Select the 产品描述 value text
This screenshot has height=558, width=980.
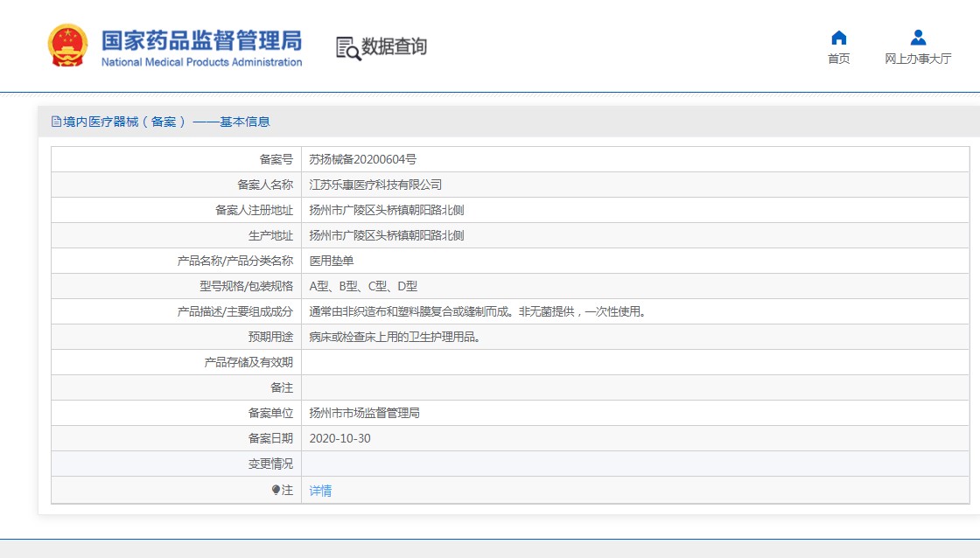(x=478, y=312)
